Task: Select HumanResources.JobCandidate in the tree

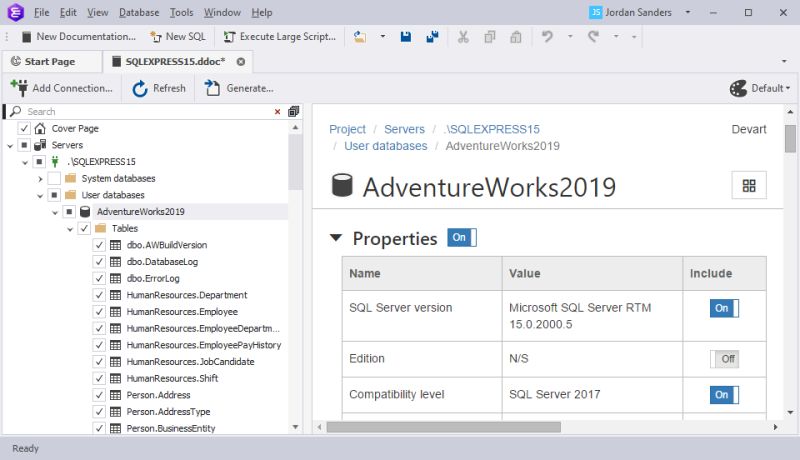Action: pyautogui.click(x=190, y=362)
